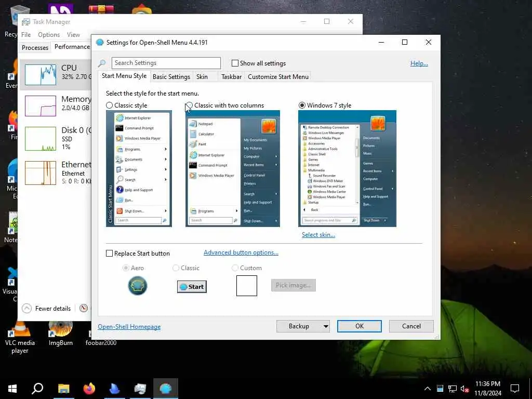Open the Backup dropdown arrow

click(326, 326)
